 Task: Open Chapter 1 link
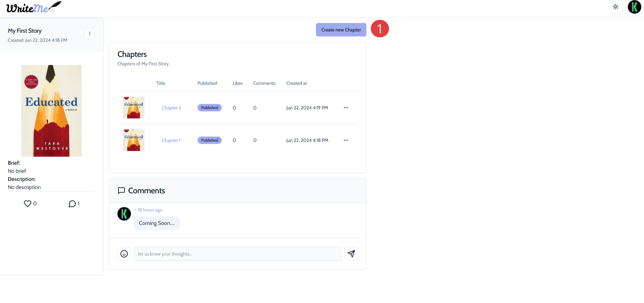pos(171,140)
